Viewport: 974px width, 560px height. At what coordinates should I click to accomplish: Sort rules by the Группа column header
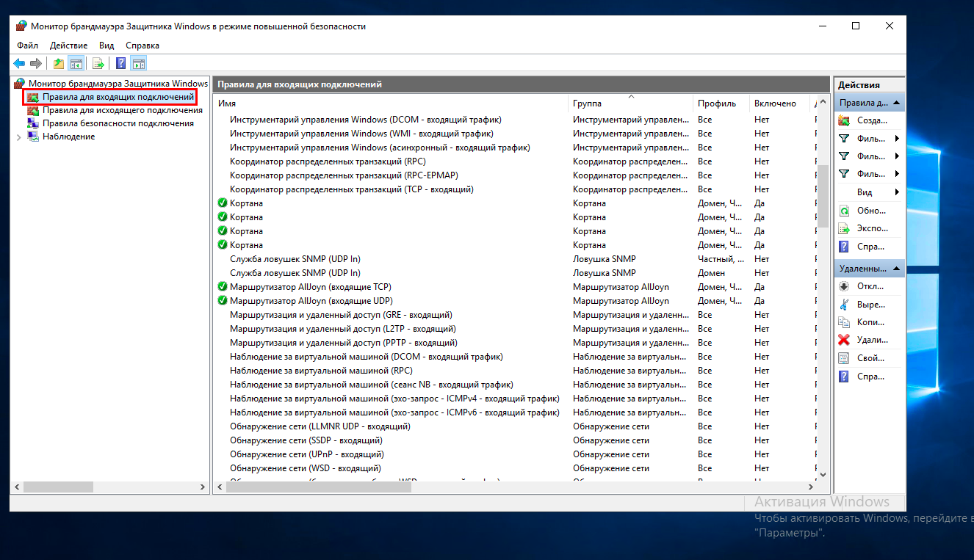tap(631, 103)
